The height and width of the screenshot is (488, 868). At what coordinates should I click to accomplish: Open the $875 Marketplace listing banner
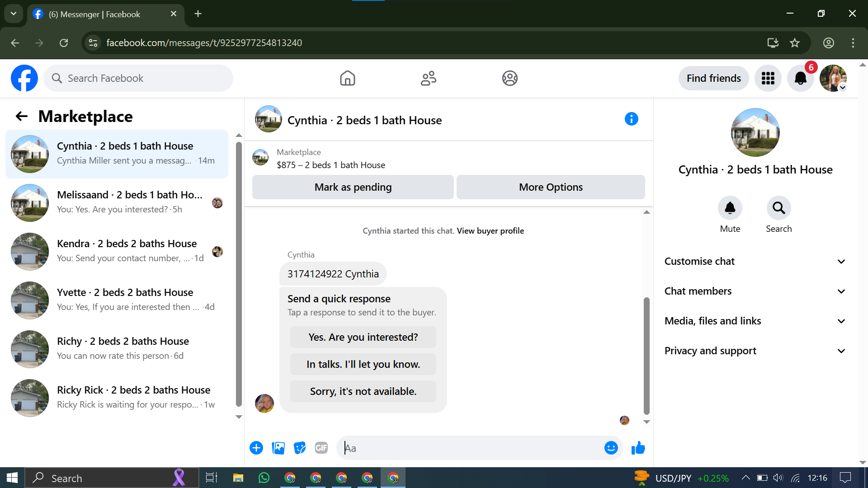point(448,159)
